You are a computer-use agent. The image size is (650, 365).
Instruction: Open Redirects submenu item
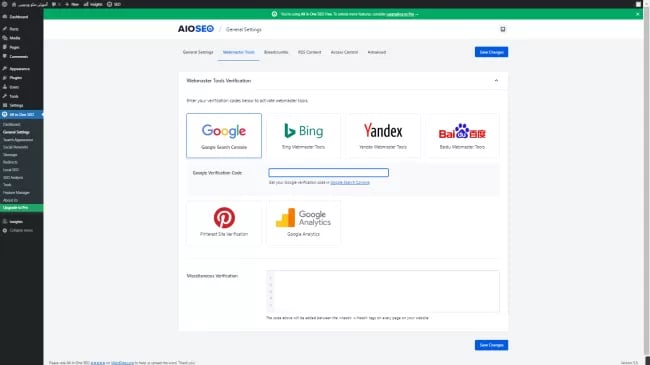tap(10, 162)
